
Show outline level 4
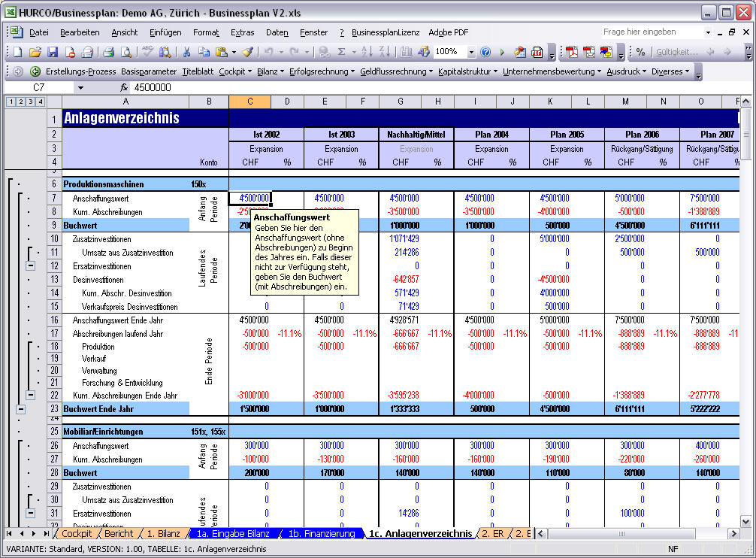click(40, 102)
